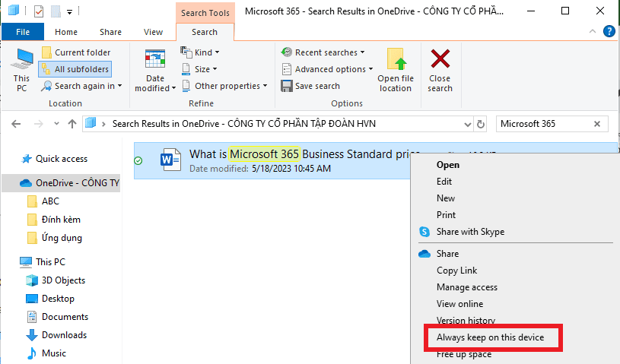Choose View online in context menu

459,304
